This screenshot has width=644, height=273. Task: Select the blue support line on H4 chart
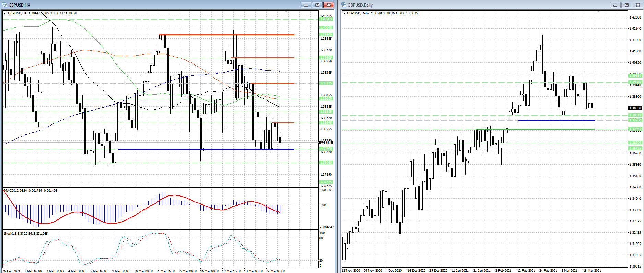pos(206,149)
